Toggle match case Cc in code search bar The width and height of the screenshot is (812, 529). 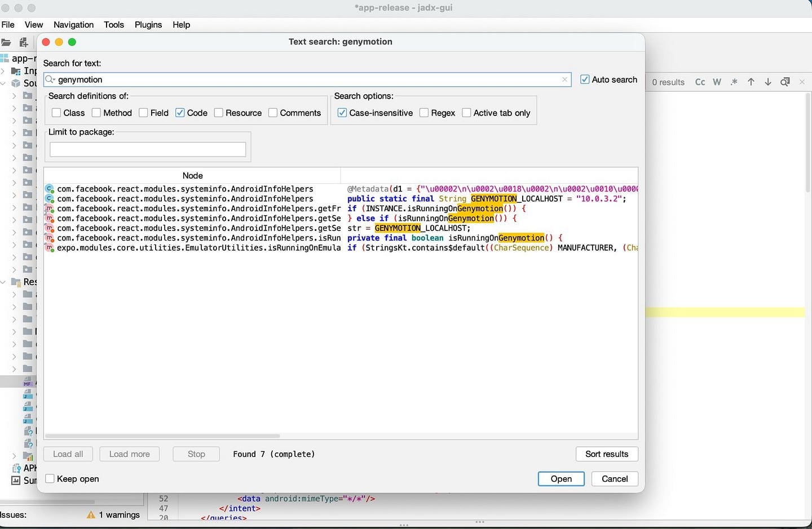(x=700, y=82)
